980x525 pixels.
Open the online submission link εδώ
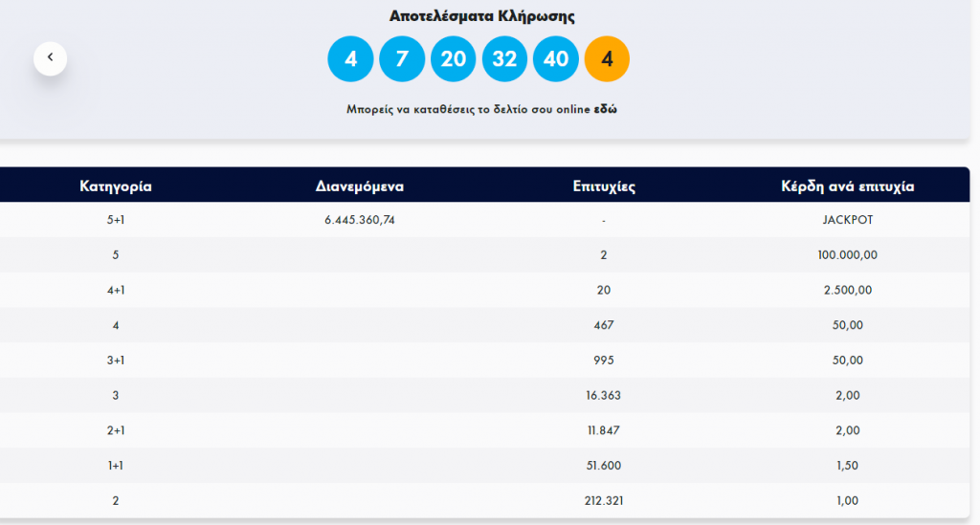(x=605, y=109)
